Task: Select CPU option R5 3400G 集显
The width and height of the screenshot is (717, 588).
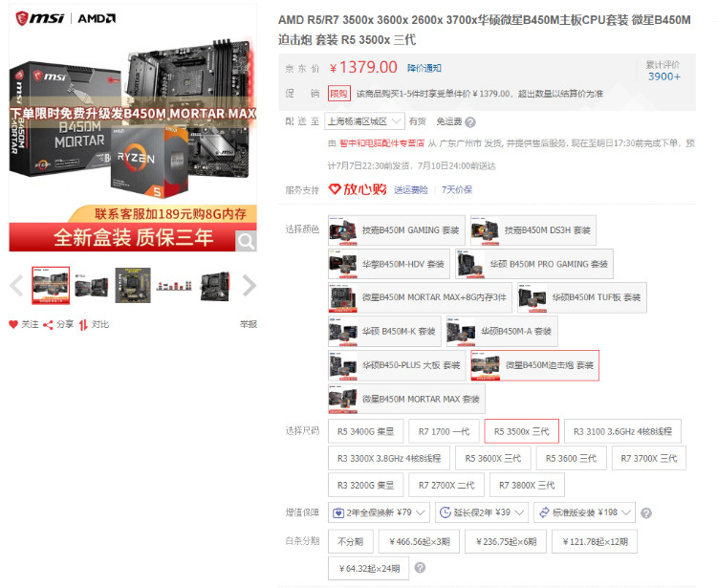Action: [x=366, y=431]
